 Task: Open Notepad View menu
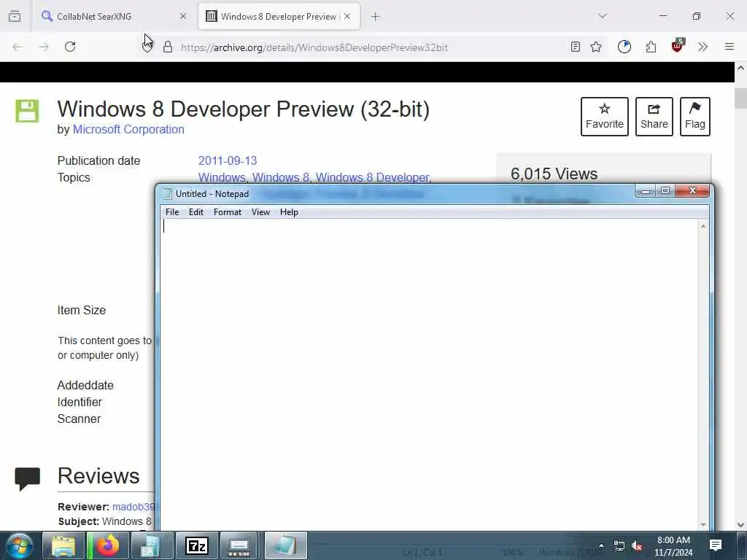tap(260, 212)
